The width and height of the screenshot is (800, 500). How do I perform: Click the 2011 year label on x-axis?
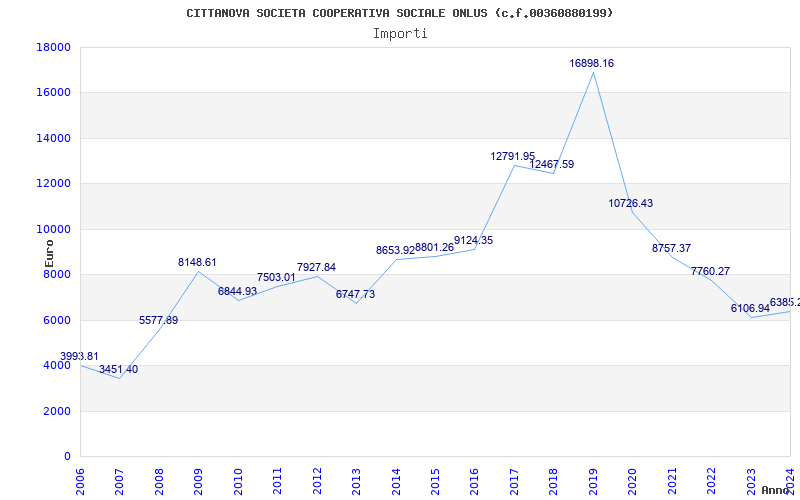coord(277,481)
